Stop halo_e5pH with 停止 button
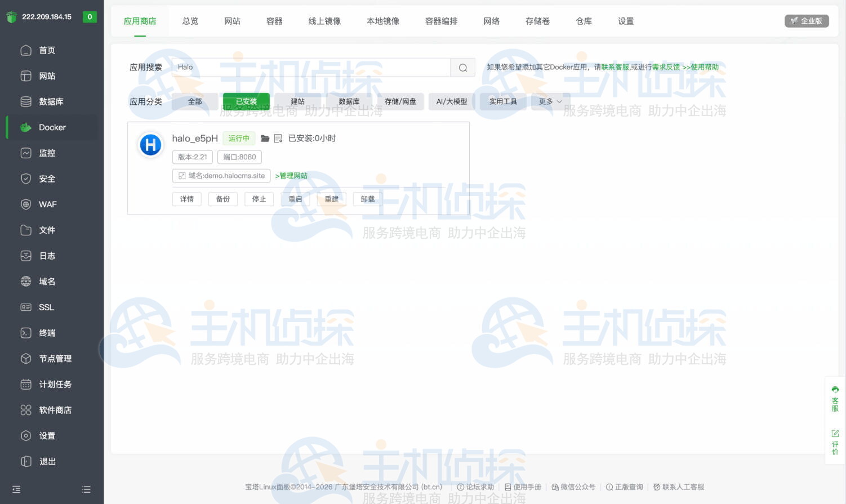Viewport: 846px width, 504px height. pyautogui.click(x=259, y=199)
